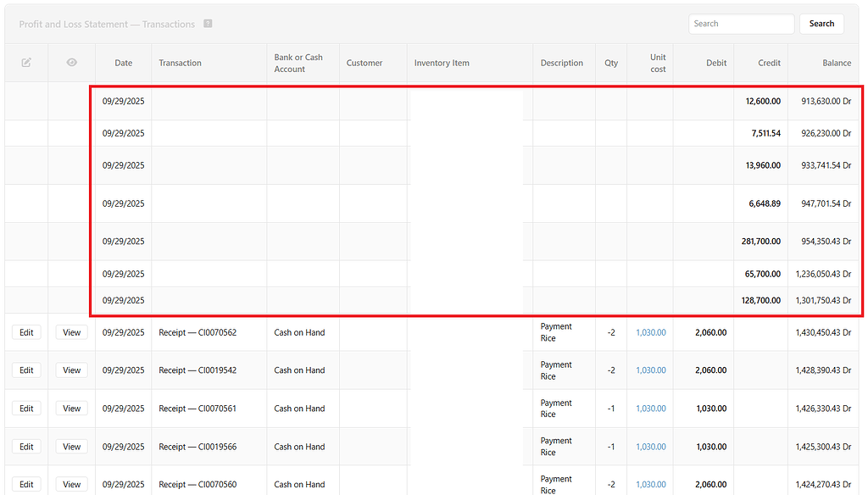Click the Balance column header
This screenshot has height=495, width=868.
coord(837,63)
